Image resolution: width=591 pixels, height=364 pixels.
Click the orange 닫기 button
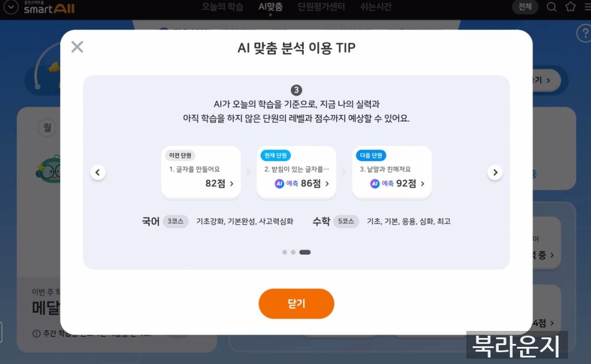296,304
